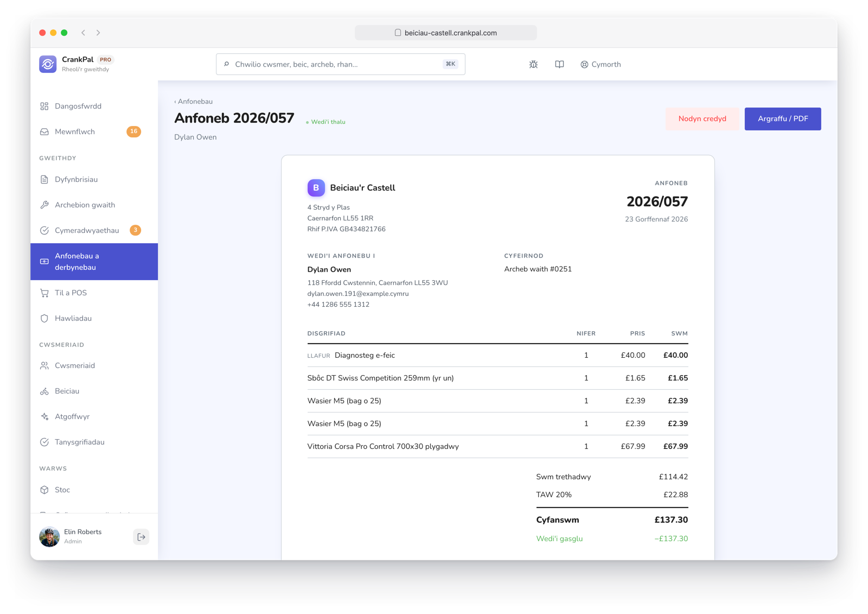Click the PRO plan badge
This screenshot has width=868, height=614.
coord(106,60)
